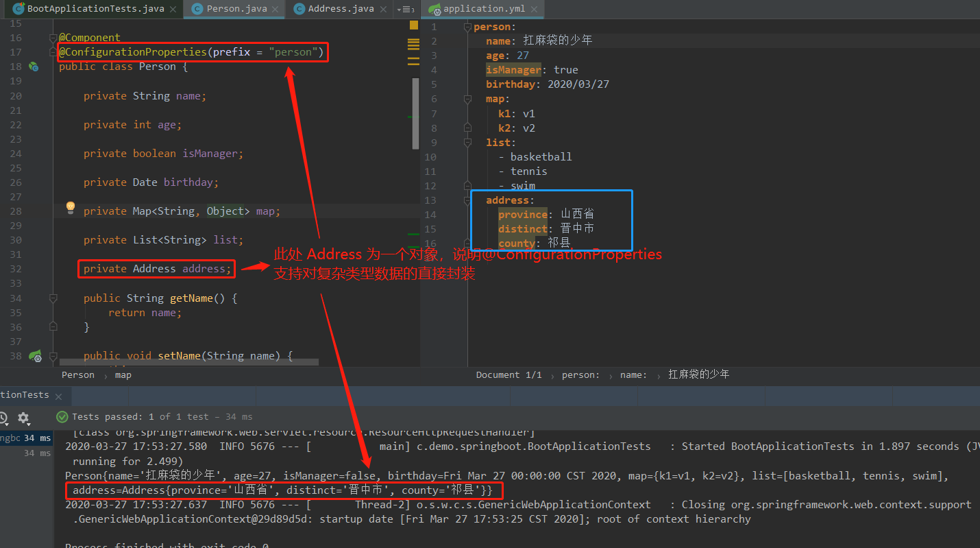This screenshot has height=548, width=980.
Task: Select the test tree row showing 34 ms
Action: coord(26,438)
